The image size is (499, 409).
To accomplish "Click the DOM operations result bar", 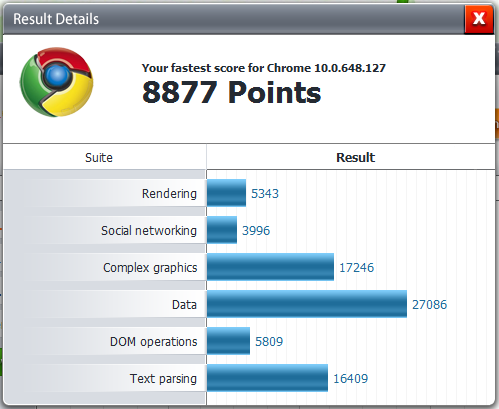I will click(228, 341).
